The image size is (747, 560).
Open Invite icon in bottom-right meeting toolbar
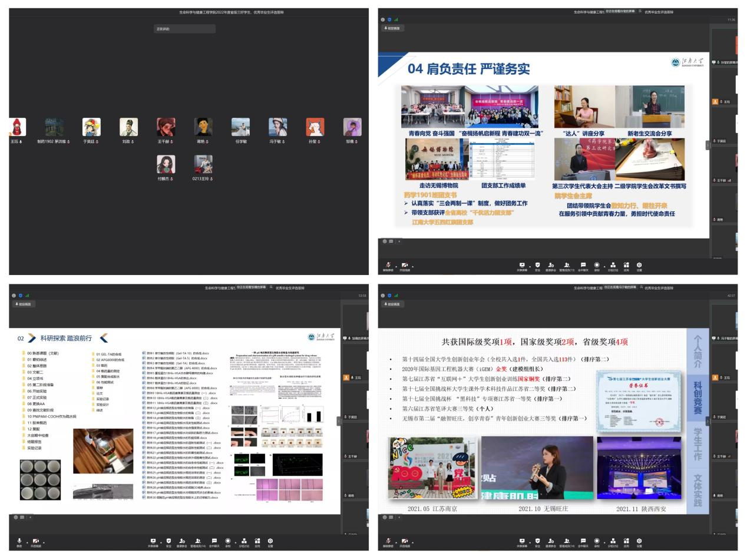click(551, 541)
